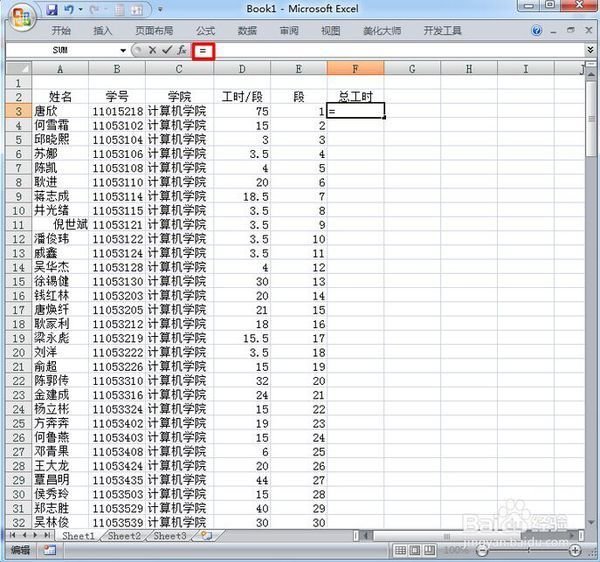Screen dimensions: 600x562
Task: Click the macro record icon in status bar
Action: click(50, 551)
